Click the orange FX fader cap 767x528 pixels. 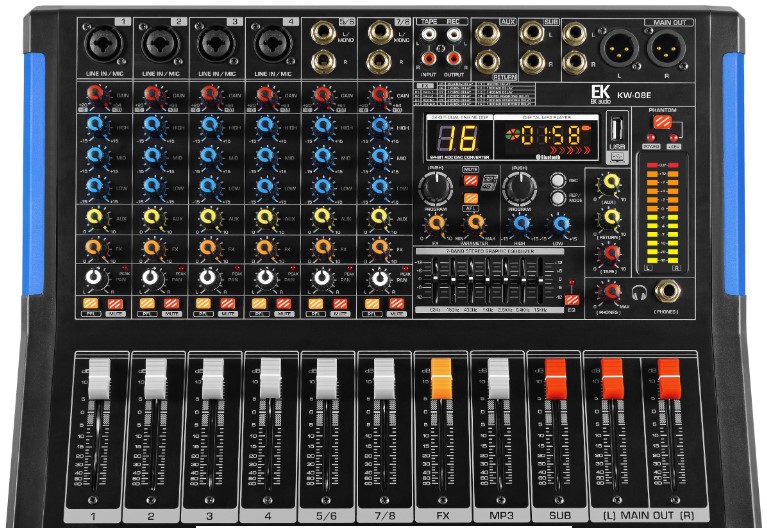(x=441, y=379)
